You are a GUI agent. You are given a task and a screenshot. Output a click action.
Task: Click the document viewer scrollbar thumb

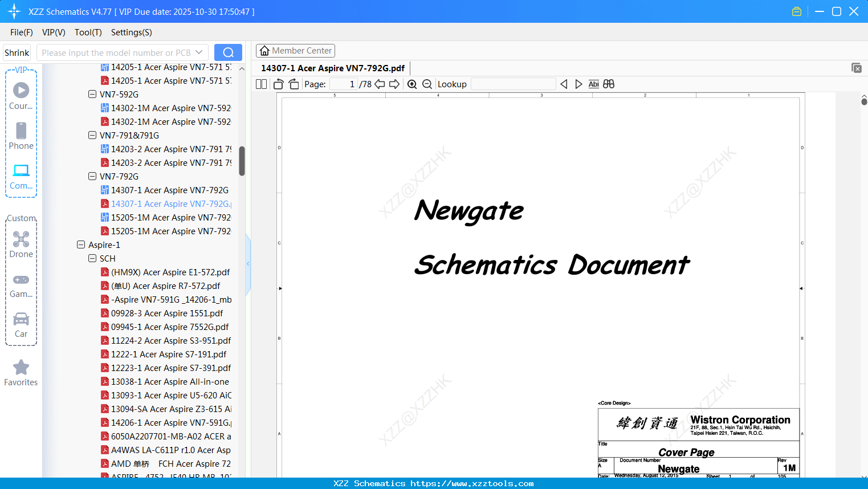click(864, 101)
